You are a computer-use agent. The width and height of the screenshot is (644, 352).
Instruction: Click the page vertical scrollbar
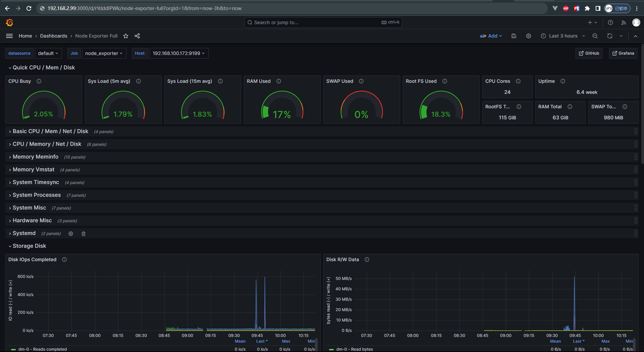(x=642, y=104)
